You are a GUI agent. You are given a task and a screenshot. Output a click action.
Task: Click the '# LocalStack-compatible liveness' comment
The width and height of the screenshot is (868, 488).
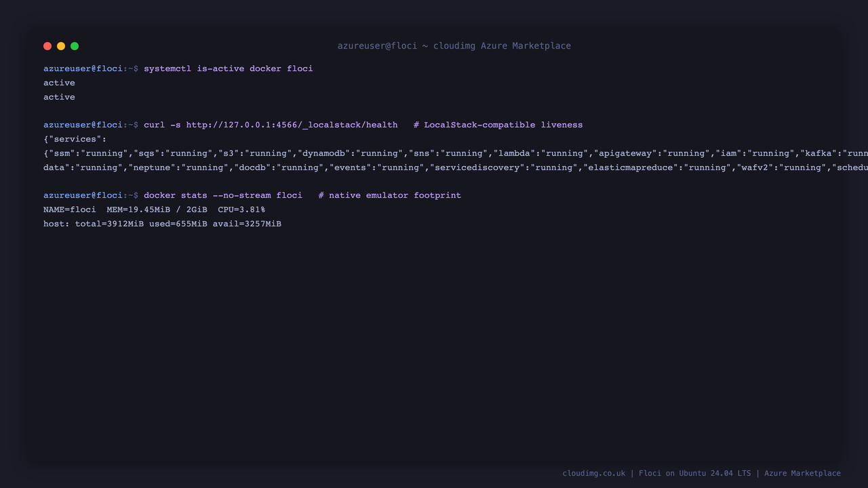(498, 125)
